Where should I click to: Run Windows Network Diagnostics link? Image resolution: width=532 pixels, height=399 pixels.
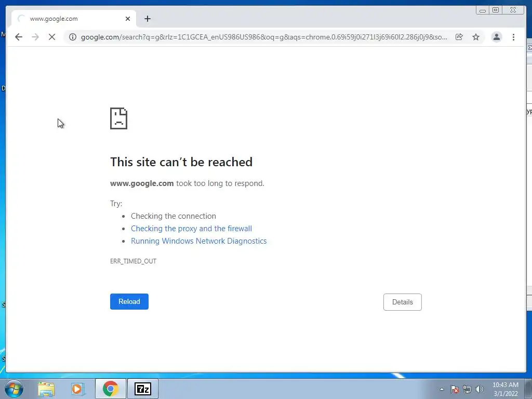(199, 241)
